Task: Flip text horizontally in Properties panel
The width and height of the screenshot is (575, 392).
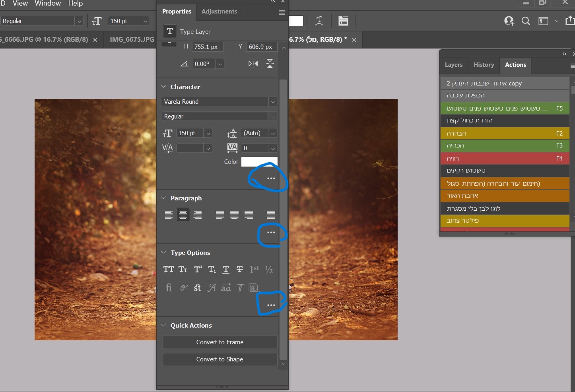Action: tap(253, 64)
